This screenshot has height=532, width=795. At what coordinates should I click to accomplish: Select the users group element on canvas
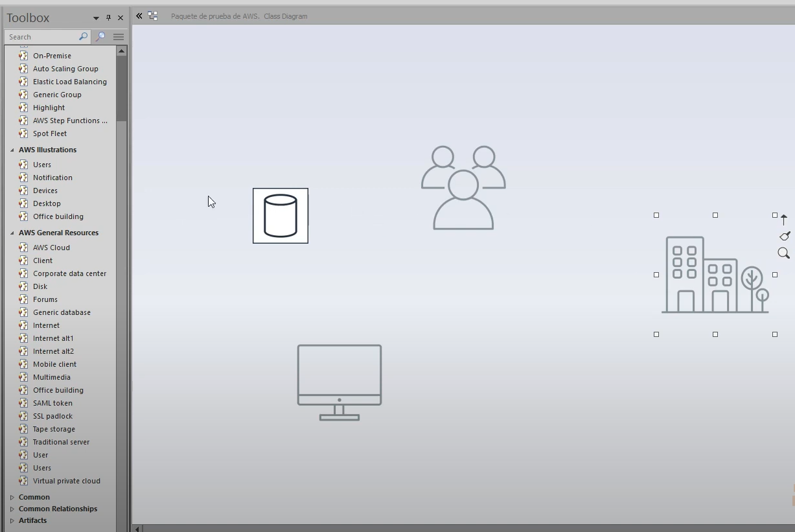(463, 188)
